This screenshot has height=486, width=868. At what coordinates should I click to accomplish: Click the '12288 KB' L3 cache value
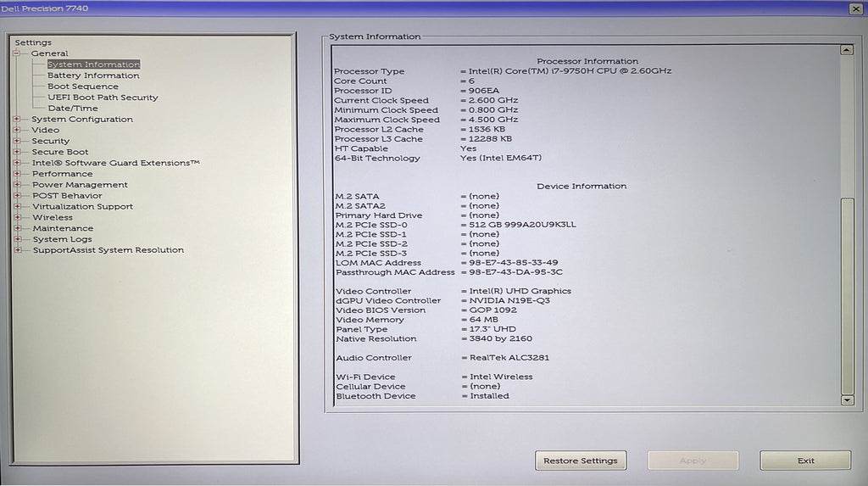(x=490, y=138)
